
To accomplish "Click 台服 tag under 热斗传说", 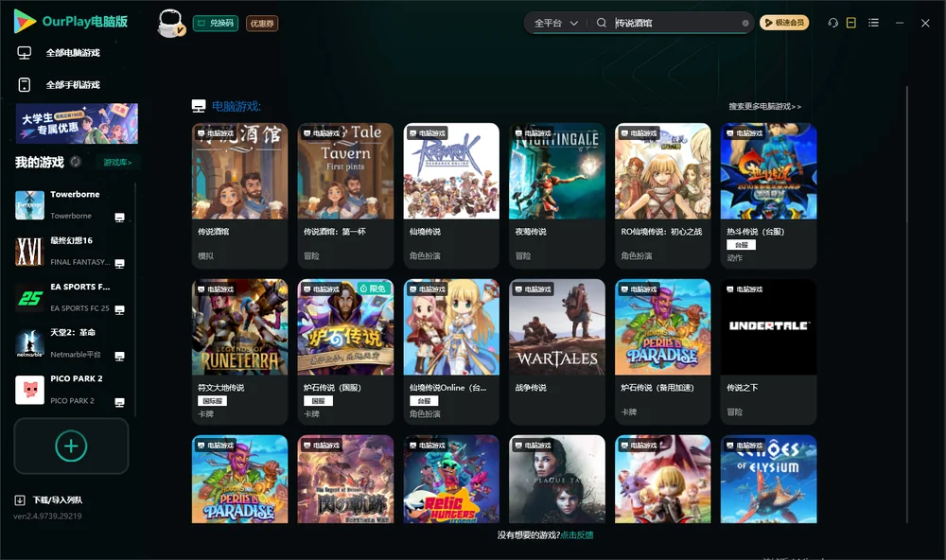I will coord(741,244).
